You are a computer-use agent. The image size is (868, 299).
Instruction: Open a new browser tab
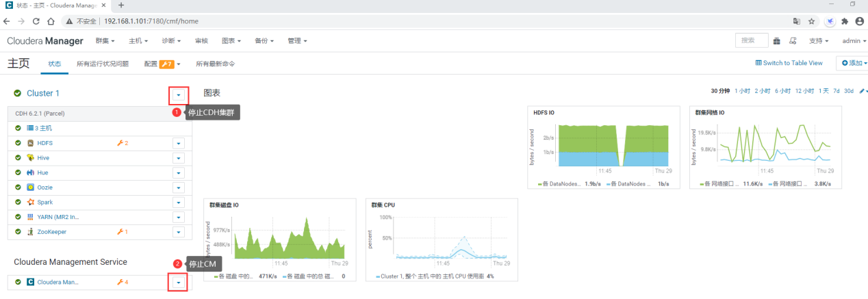[121, 5]
